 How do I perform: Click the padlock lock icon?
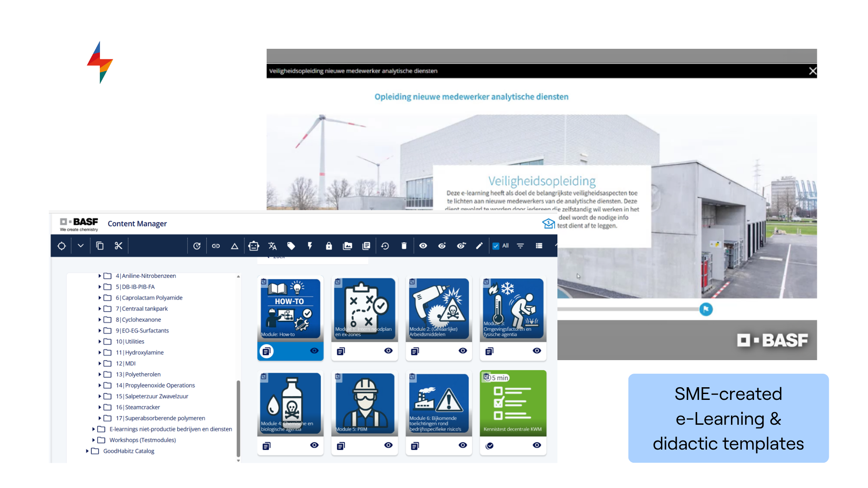(329, 246)
